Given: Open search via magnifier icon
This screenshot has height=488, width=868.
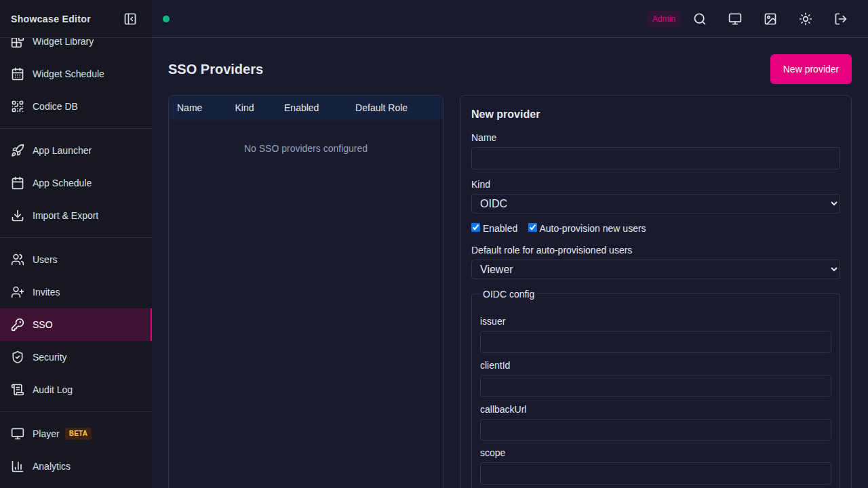Looking at the screenshot, I should [x=700, y=19].
